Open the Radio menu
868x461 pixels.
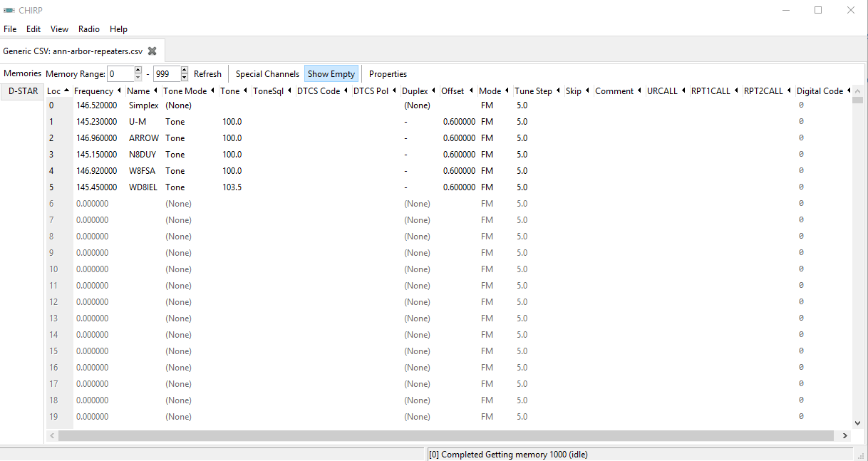point(89,29)
